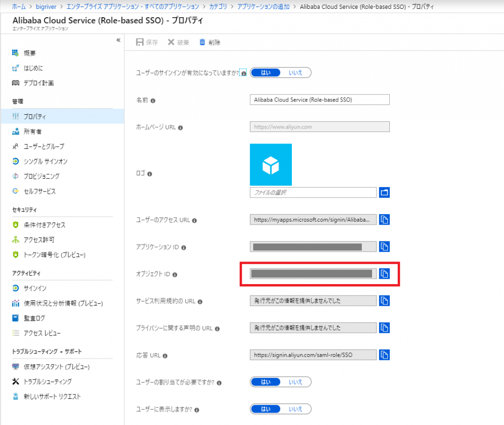
Task: Click the 新しいサポート リクエスト icon
Action: [15, 396]
